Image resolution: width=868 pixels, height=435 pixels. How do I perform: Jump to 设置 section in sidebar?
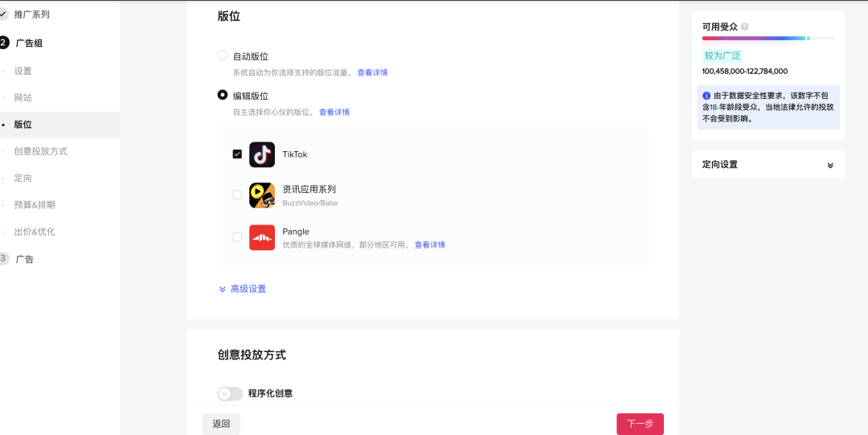pos(23,71)
